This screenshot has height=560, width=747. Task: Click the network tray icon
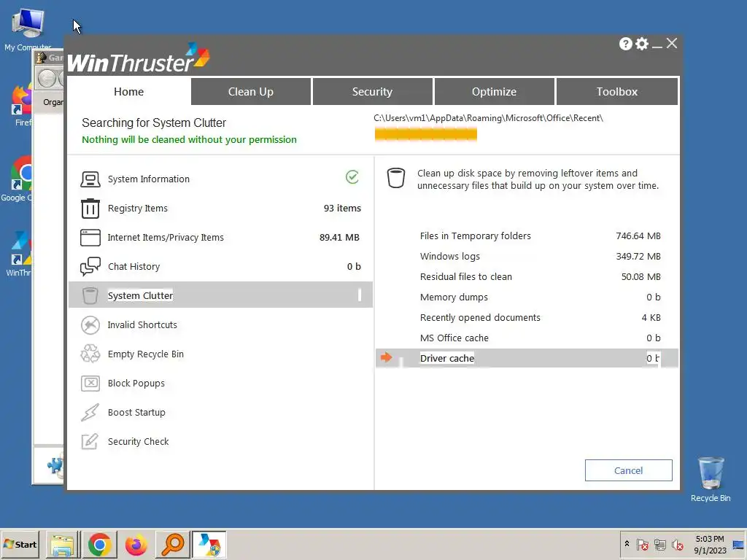659,544
